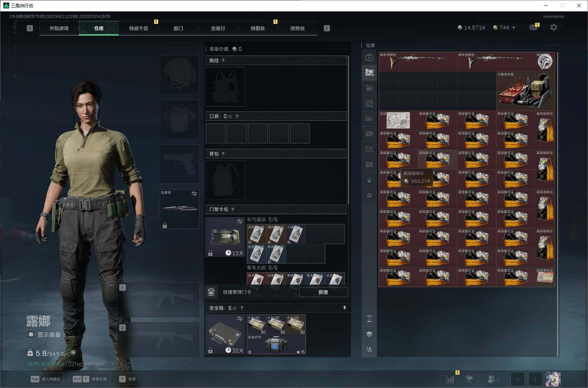
Task: Select the first 稀有滑膛枪 in warehouse
Action: coord(418,61)
